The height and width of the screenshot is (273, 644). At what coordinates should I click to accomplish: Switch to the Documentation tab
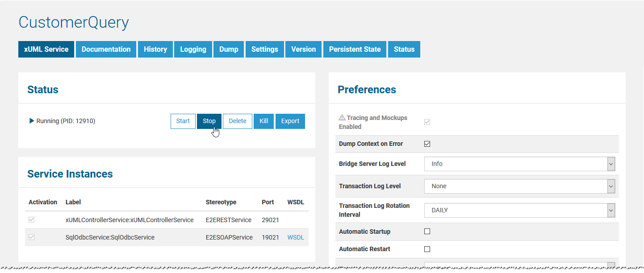click(106, 49)
